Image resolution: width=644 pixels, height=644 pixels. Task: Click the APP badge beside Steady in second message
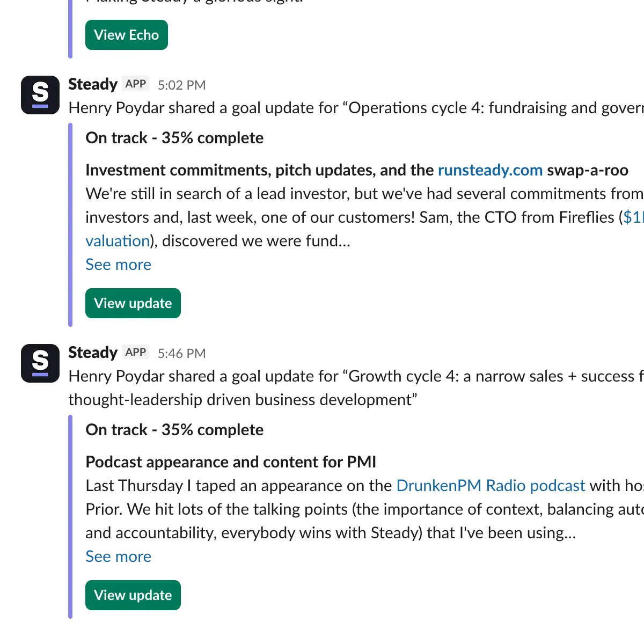136,352
